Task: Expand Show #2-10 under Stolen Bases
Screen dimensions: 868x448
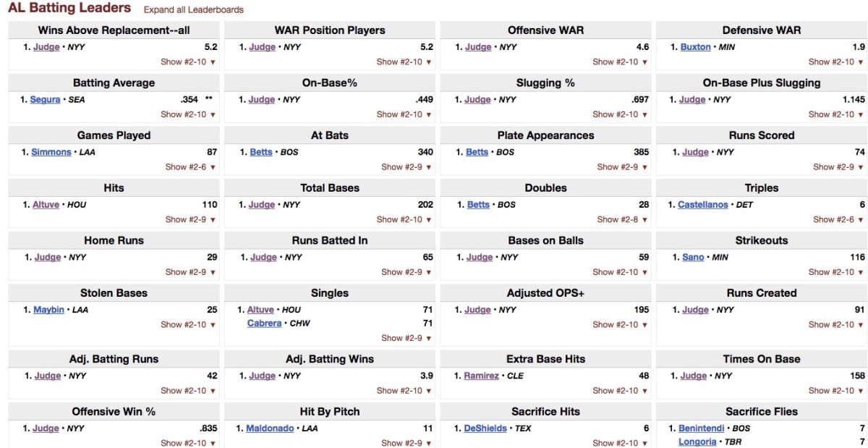Action: (188, 325)
